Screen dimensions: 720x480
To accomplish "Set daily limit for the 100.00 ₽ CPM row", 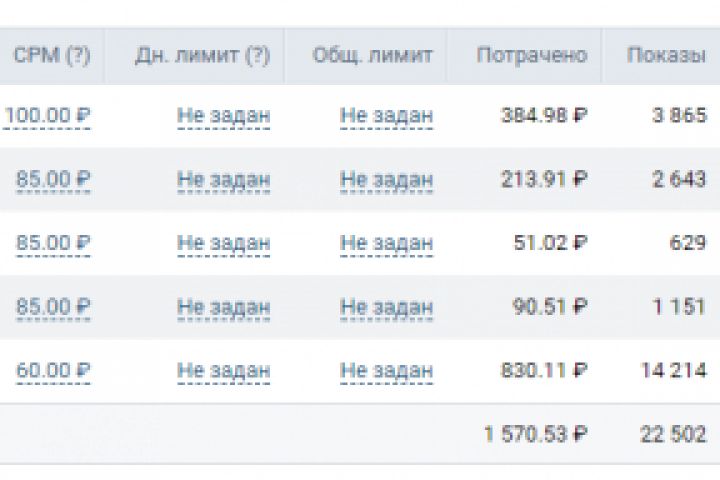I will pyautogui.click(x=223, y=115).
